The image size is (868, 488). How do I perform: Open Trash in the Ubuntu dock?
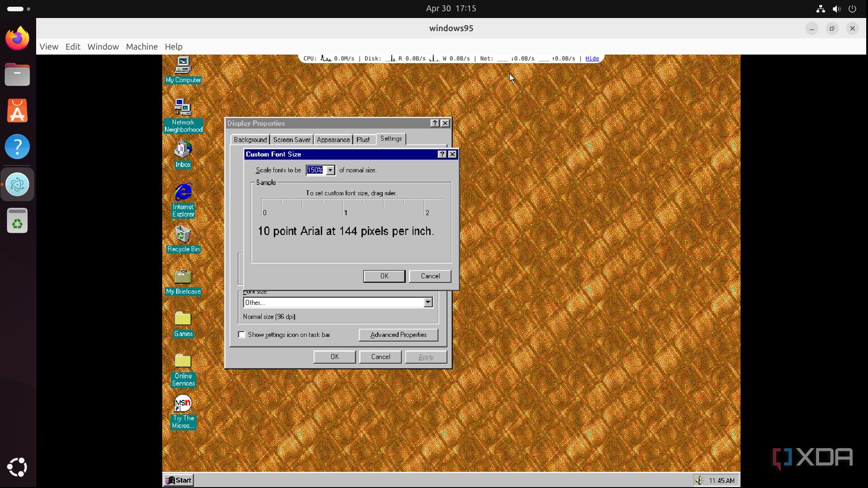click(x=17, y=221)
